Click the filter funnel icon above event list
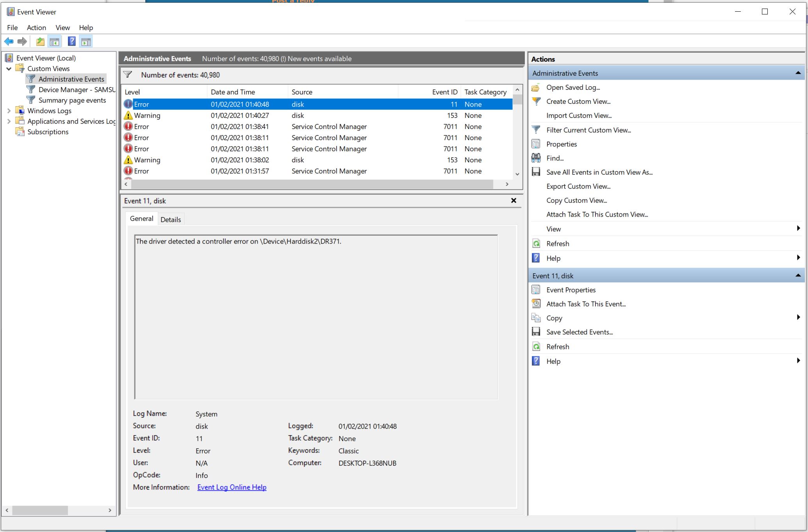Image resolution: width=808 pixels, height=532 pixels. pyautogui.click(x=128, y=75)
